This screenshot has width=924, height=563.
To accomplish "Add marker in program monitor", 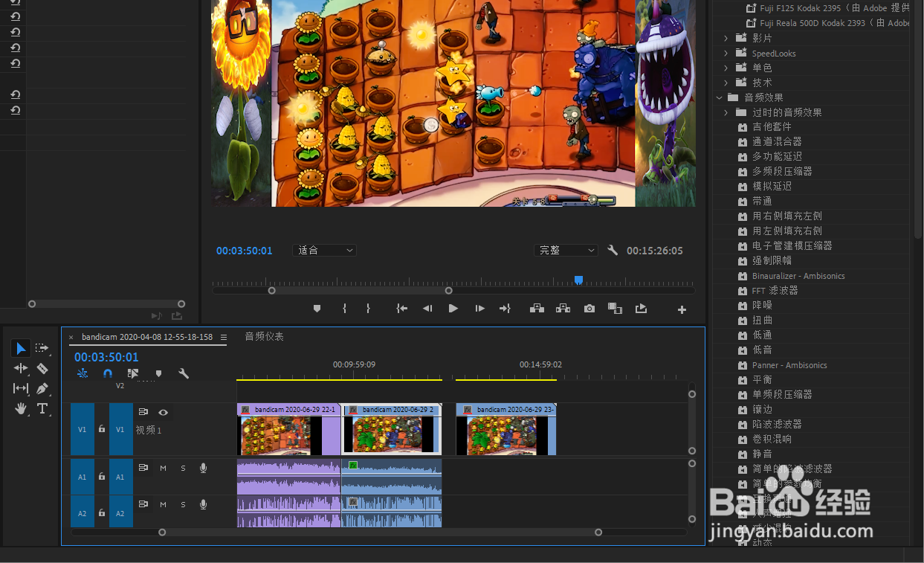I will tap(317, 309).
